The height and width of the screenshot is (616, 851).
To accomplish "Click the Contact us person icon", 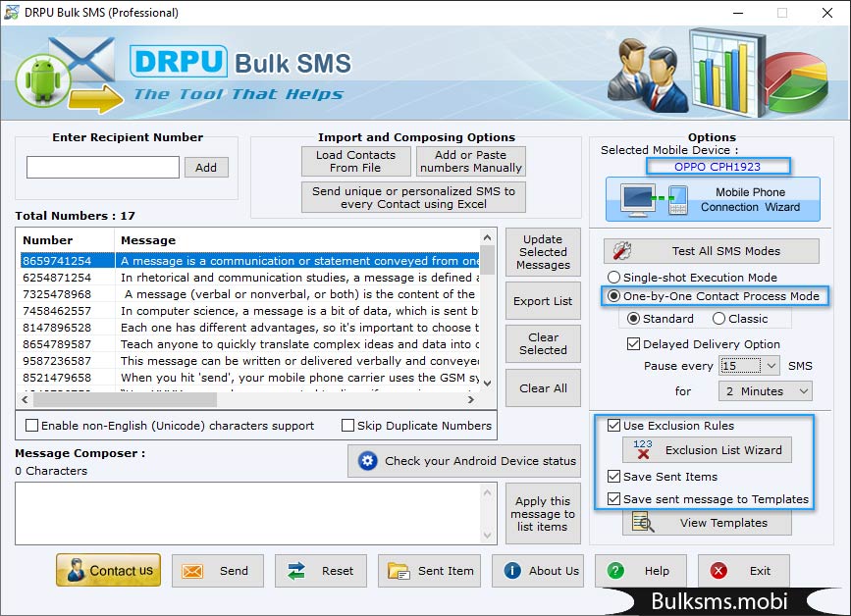I will coord(76,571).
